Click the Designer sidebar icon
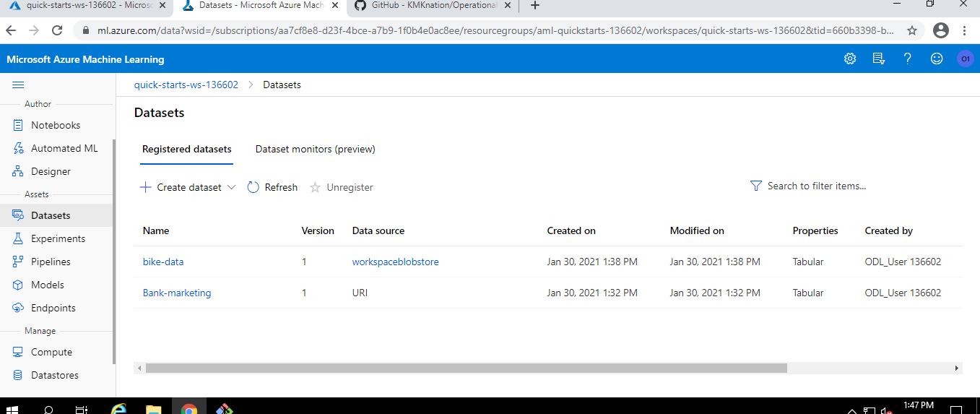The height and width of the screenshot is (414, 980). (x=18, y=171)
